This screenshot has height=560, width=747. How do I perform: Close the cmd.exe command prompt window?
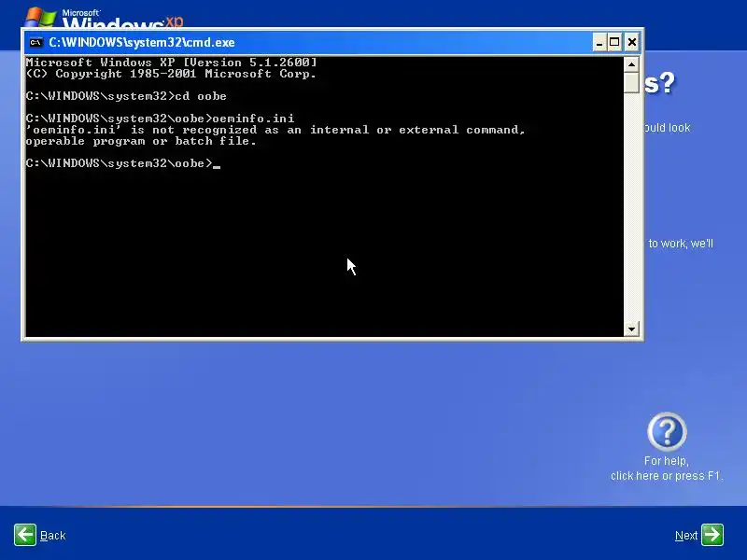point(632,42)
